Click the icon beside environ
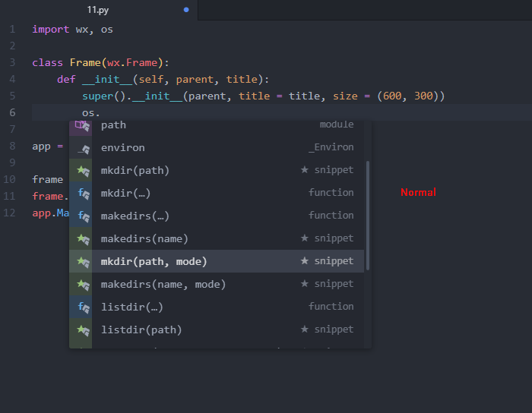532x413 pixels. (81, 147)
